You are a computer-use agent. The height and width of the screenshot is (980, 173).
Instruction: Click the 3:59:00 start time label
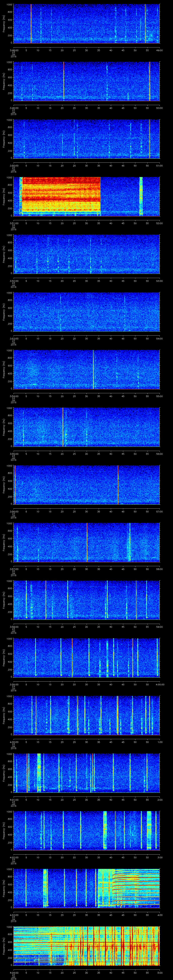14,684
